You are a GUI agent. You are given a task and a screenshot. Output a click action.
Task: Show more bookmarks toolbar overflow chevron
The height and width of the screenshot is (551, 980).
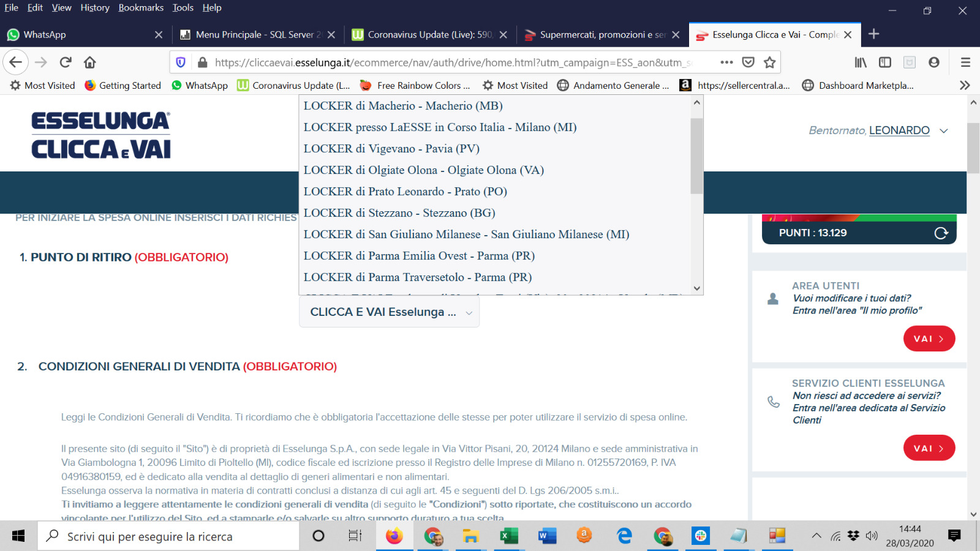click(x=965, y=85)
